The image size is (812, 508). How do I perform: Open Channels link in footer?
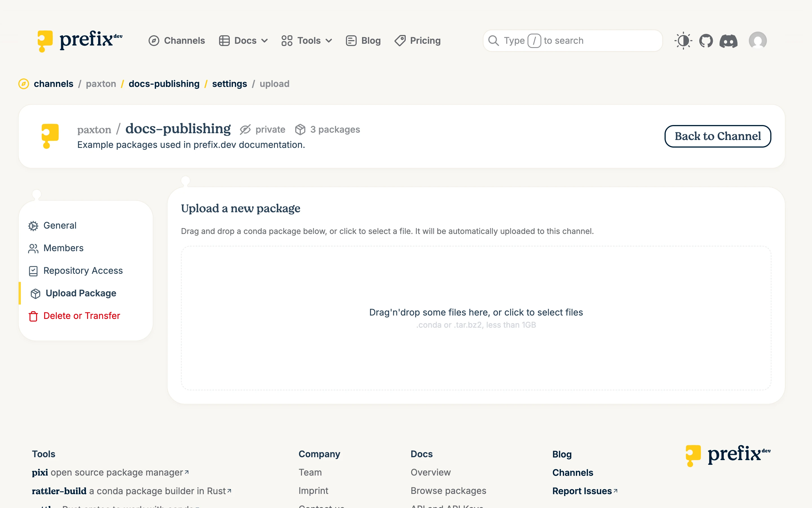click(x=573, y=473)
